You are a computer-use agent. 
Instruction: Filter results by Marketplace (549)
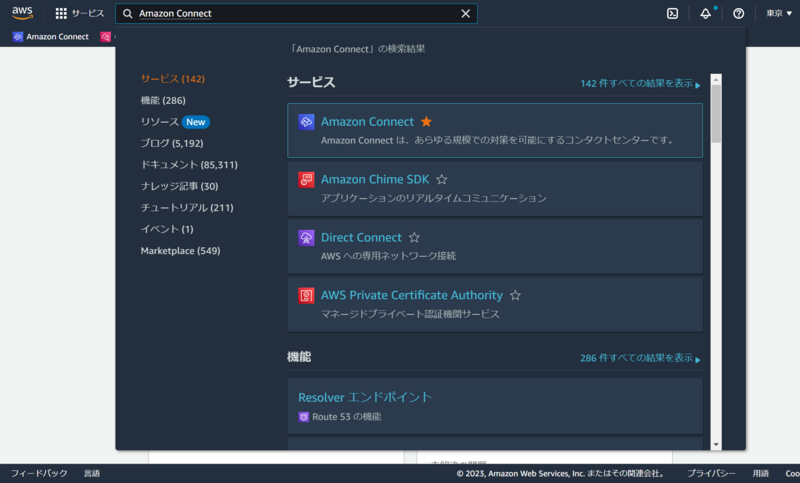[181, 250]
